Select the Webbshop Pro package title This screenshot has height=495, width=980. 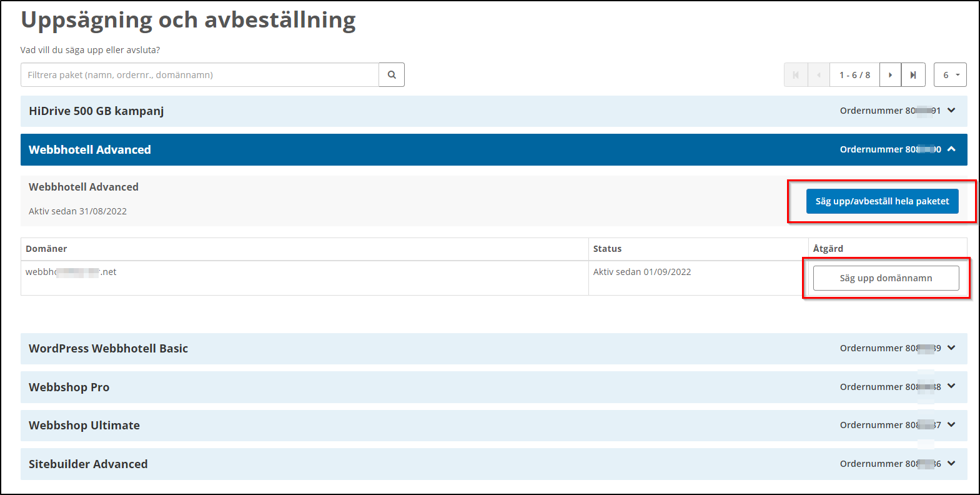point(69,387)
